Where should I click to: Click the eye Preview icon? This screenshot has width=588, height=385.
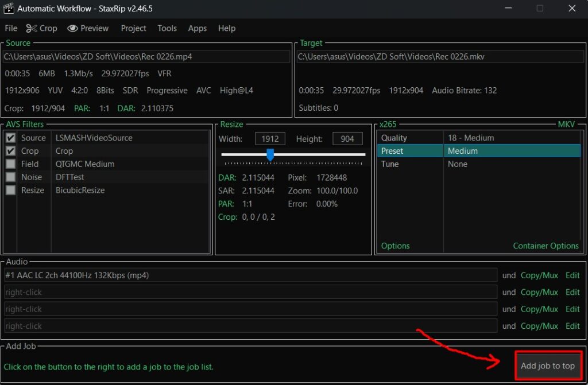(72, 28)
